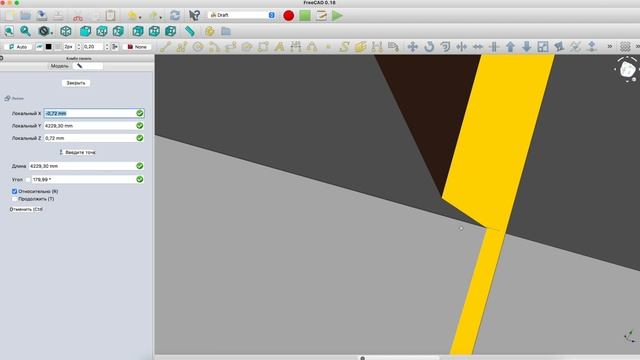Viewport: 640px width, 360px height.
Task: Activate the What's This help cursor
Action: (194, 16)
